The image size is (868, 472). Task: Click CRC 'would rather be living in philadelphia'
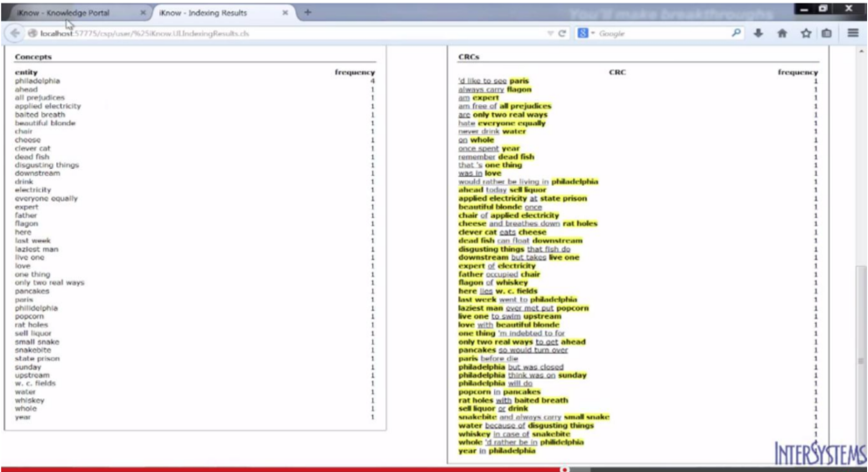tap(528, 181)
